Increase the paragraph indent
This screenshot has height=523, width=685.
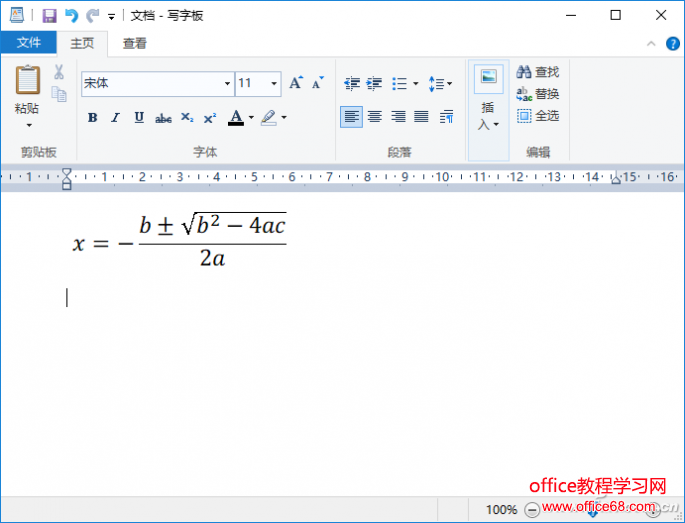(374, 83)
